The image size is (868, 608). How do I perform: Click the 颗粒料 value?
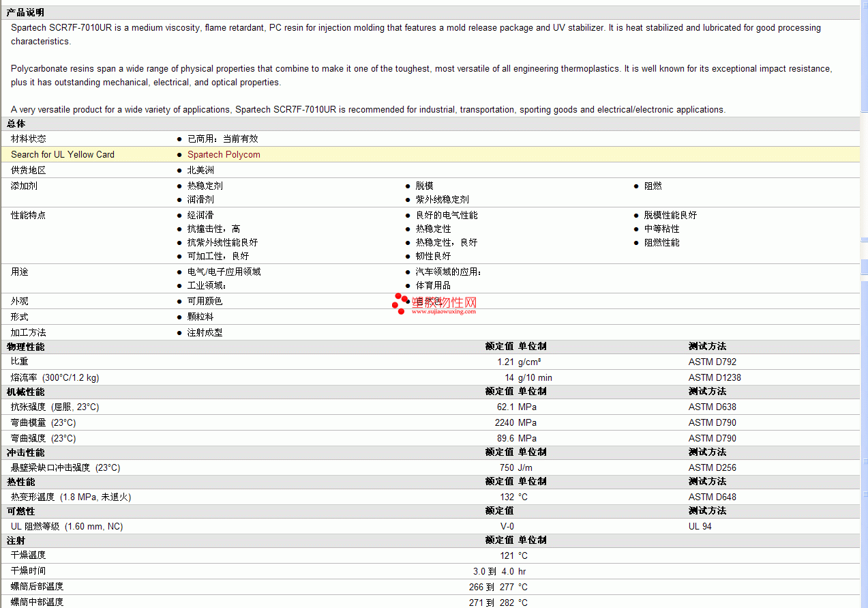pos(200,317)
